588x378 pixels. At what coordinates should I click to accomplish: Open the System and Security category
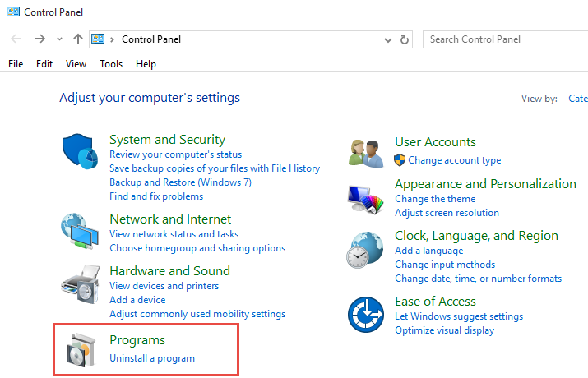point(167,140)
